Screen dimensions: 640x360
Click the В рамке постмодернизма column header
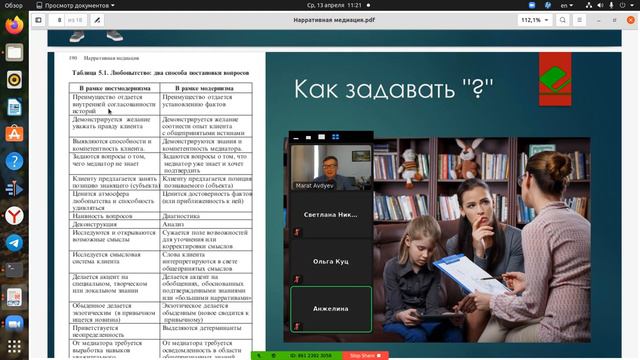[115, 88]
